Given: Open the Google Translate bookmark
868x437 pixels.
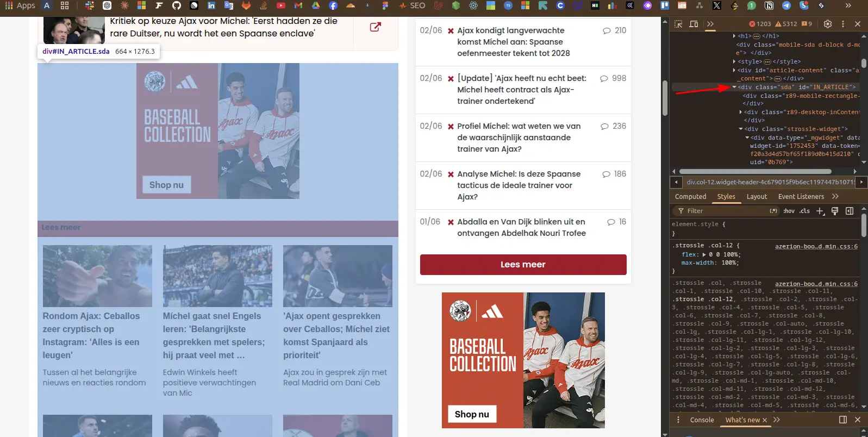Looking at the screenshot, I should 229,5.
